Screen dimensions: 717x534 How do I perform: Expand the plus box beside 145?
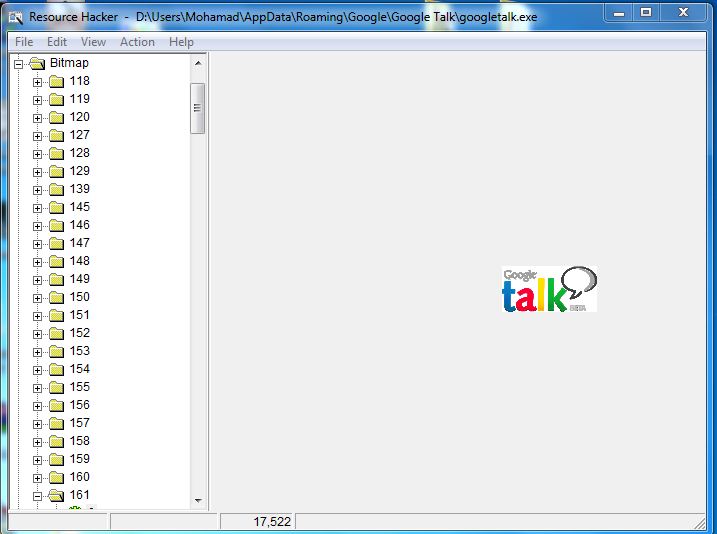37,208
